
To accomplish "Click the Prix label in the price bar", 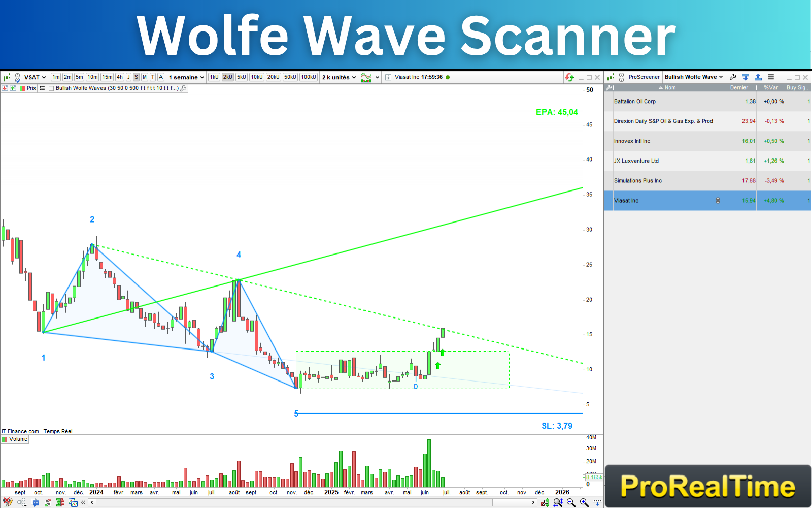I will click(x=31, y=88).
